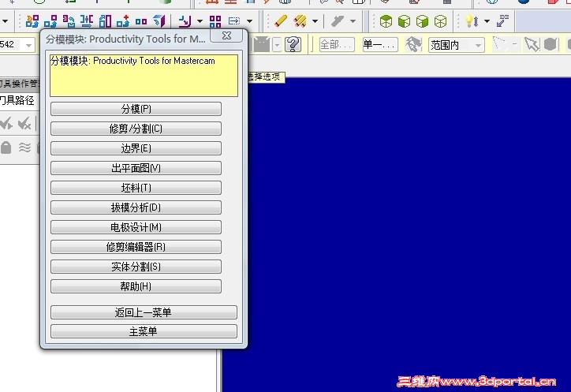Viewport: 571px width, 392px height.
Task: Click the 拔模分析(D) button
Action: 136,207
